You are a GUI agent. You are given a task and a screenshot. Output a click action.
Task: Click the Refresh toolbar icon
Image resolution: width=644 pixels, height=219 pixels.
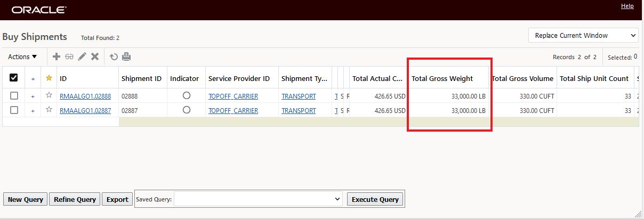click(x=114, y=56)
